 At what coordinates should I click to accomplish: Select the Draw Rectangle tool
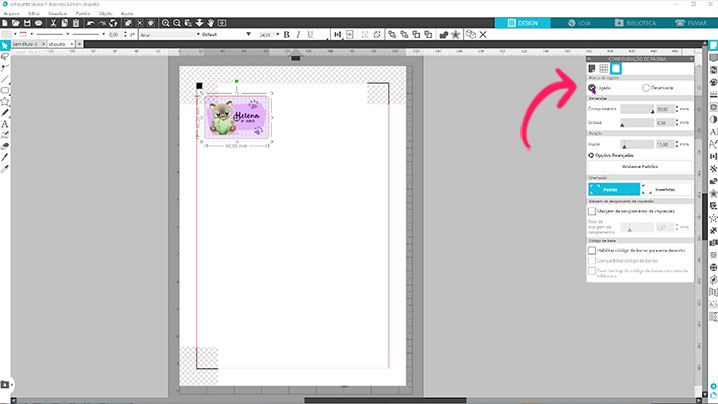point(5,90)
